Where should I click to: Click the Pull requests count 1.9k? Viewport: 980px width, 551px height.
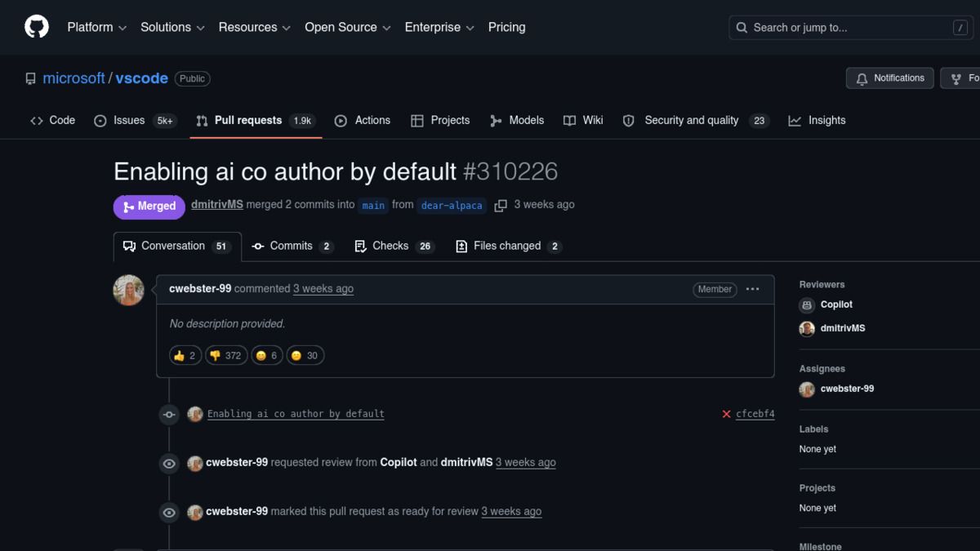tap(302, 121)
